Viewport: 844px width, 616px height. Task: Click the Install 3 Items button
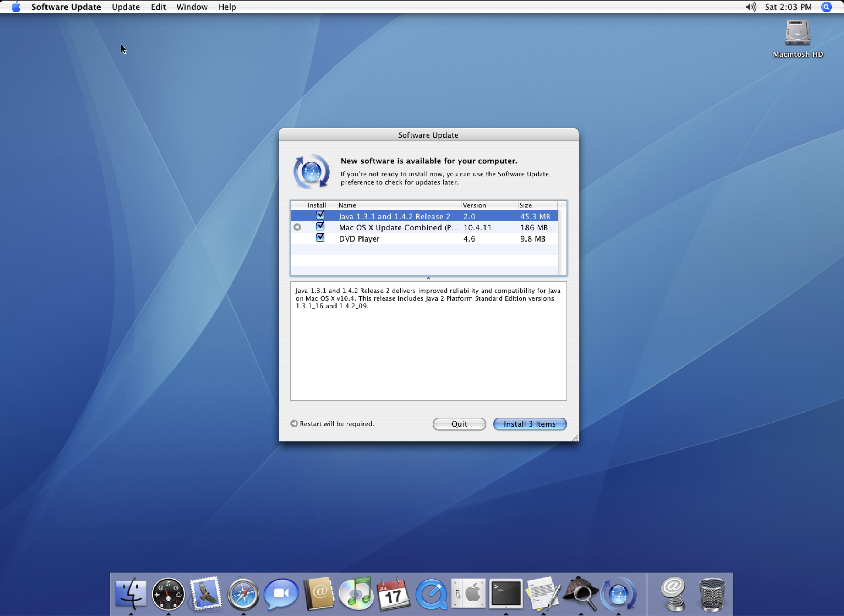point(529,424)
